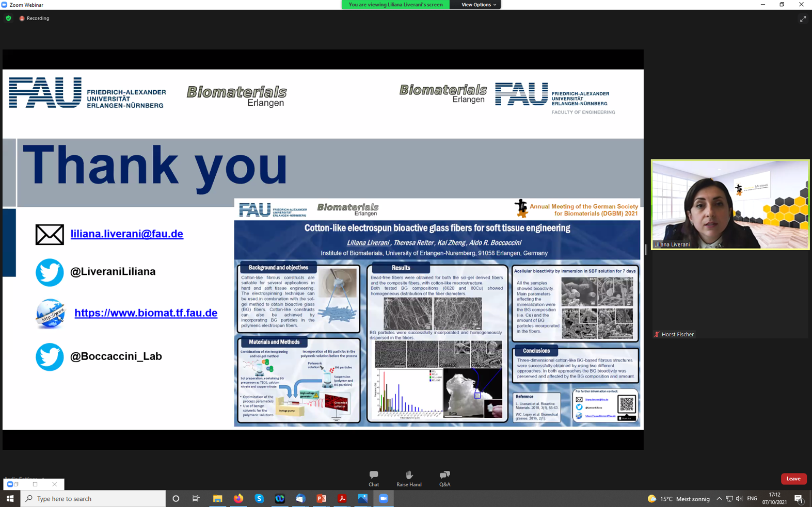Open the Chat panel
812x507 pixels.
[373, 478]
